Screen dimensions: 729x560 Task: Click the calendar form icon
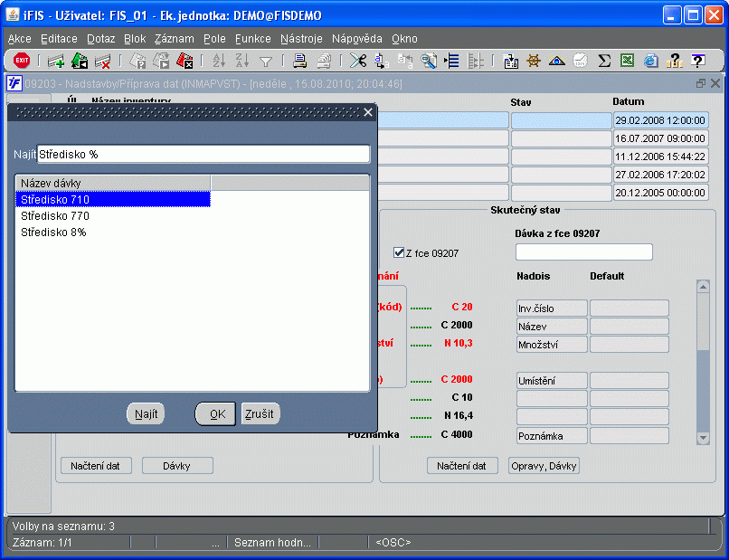(510, 61)
